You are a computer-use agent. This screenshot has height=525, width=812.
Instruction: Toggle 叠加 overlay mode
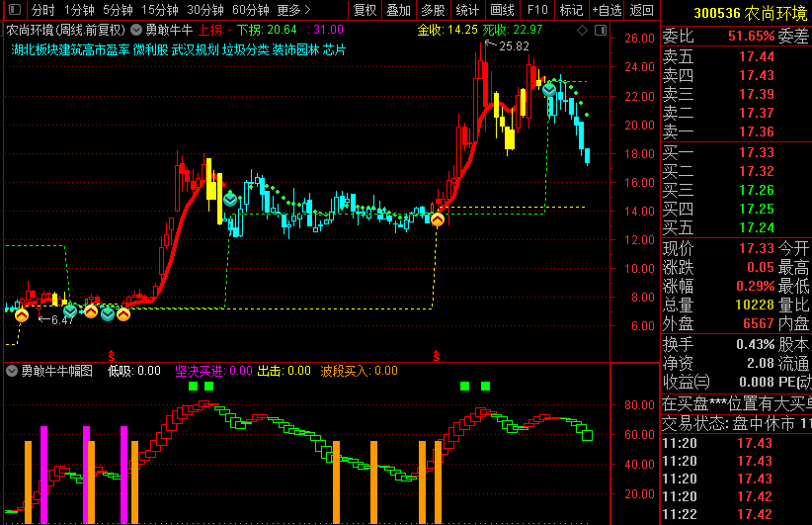(399, 10)
